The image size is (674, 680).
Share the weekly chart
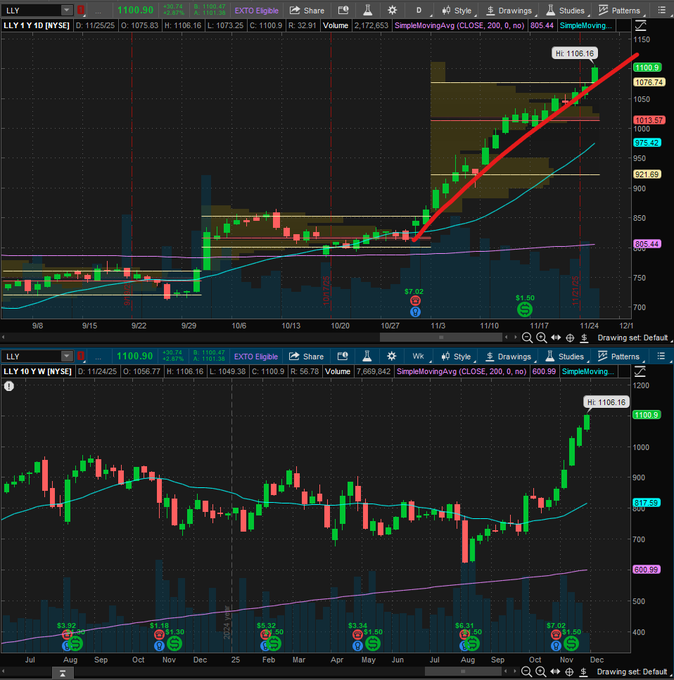(x=306, y=356)
